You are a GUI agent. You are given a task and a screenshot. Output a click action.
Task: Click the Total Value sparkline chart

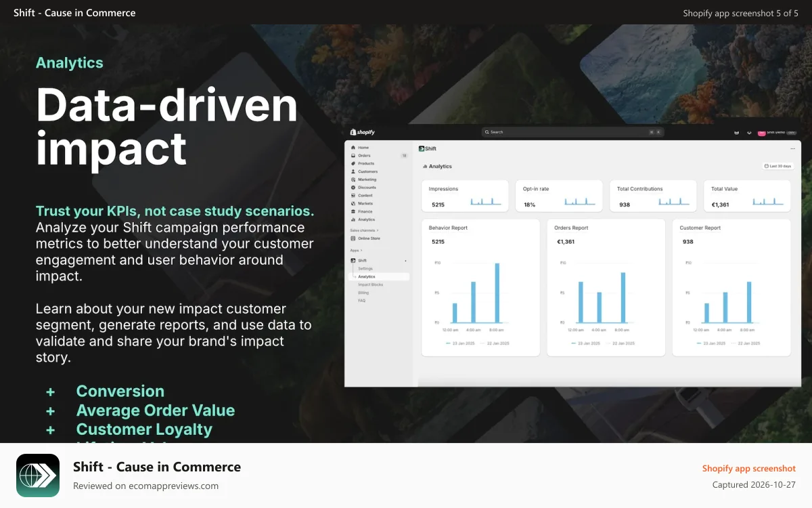click(x=769, y=202)
